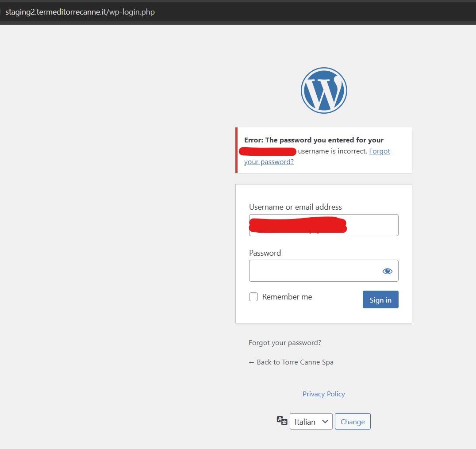The image size is (476, 449).
Task: Focus the Password input field
Action: pos(324,270)
